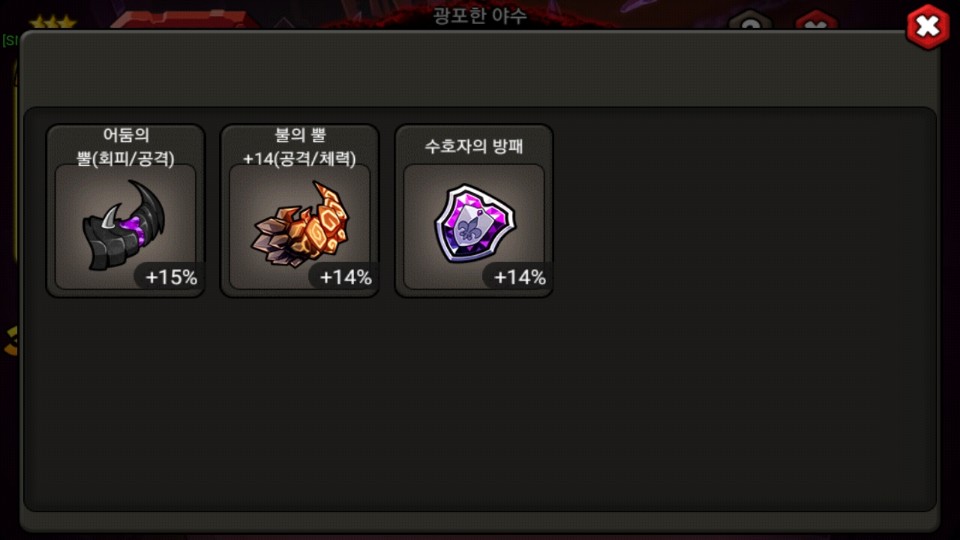The image size is (960, 540).
Task: Open the 어둠의 뿔 item card
Action: click(x=126, y=211)
